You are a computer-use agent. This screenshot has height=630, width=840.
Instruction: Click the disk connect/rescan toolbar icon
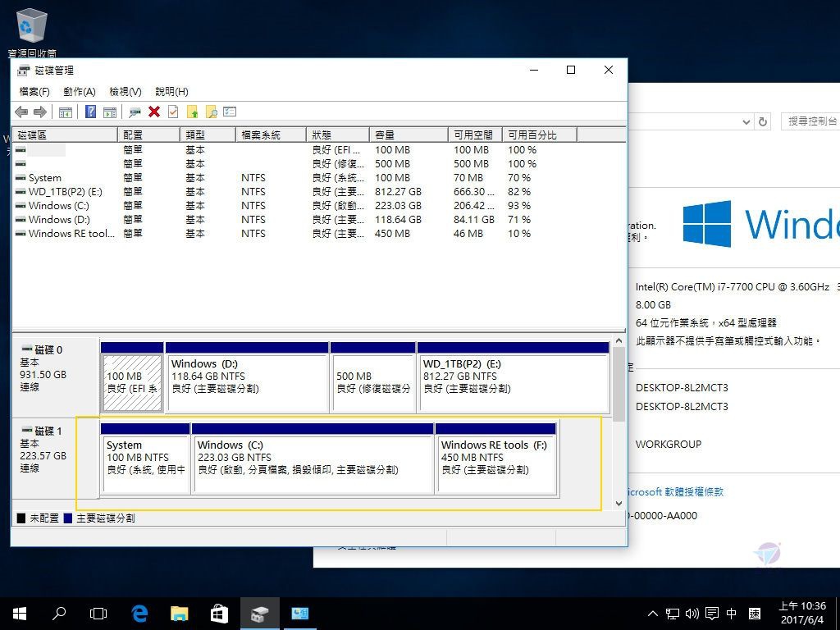(135, 112)
